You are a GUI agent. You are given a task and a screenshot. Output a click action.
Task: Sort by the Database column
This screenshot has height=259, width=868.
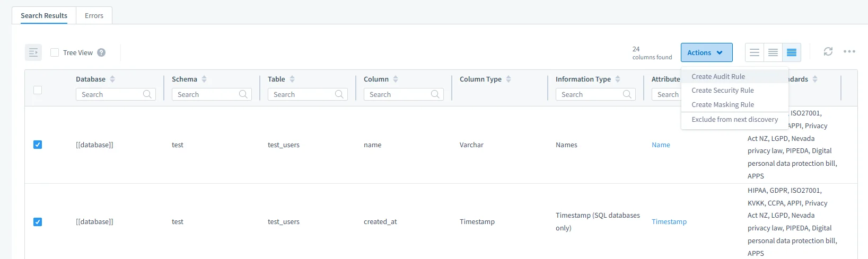(112, 79)
